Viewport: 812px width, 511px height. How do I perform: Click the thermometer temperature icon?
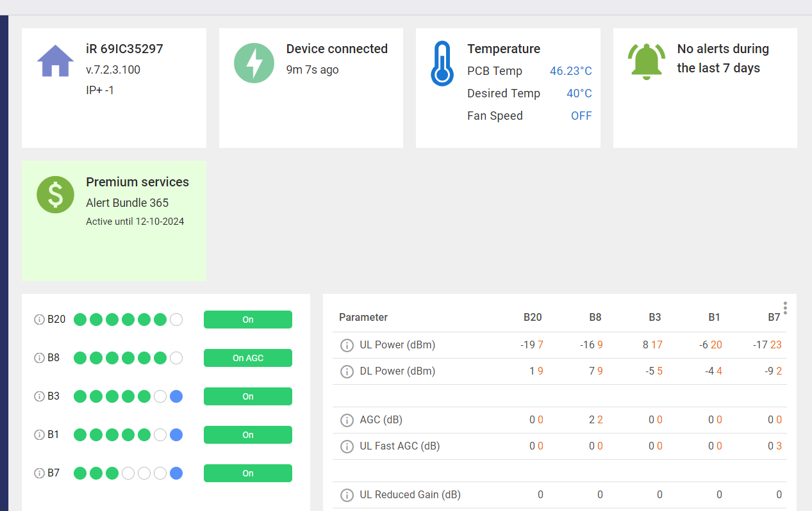pyautogui.click(x=442, y=63)
